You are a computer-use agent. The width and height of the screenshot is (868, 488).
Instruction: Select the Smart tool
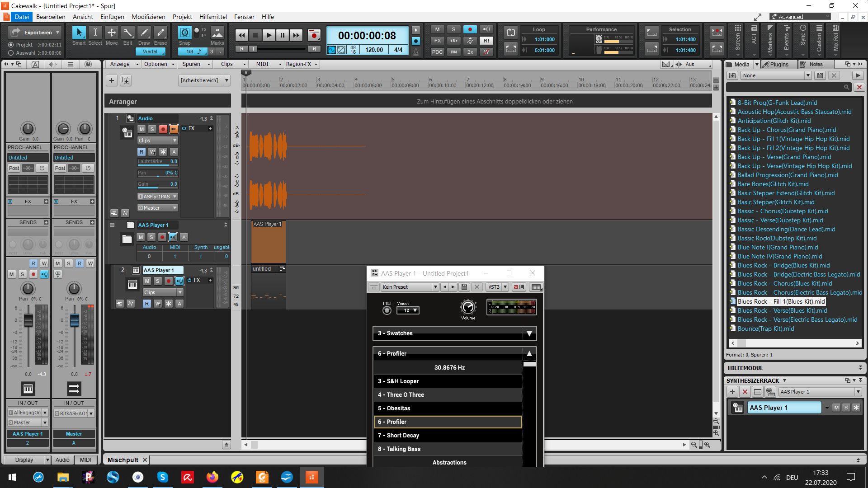coord(79,33)
